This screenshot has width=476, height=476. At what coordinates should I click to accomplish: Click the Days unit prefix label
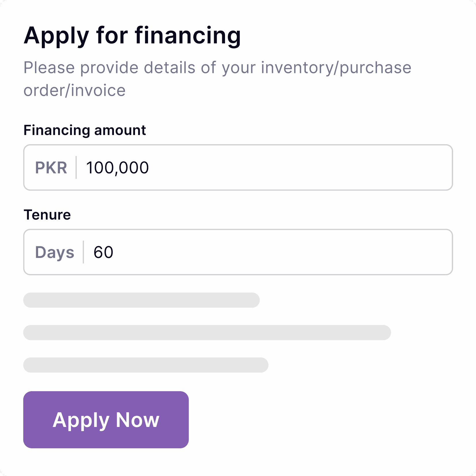tap(55, 252)
